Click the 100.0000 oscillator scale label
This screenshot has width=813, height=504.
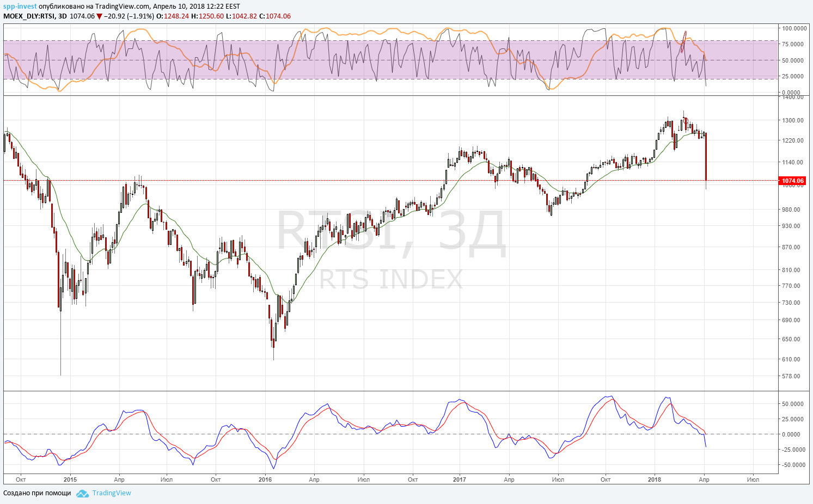794,28
